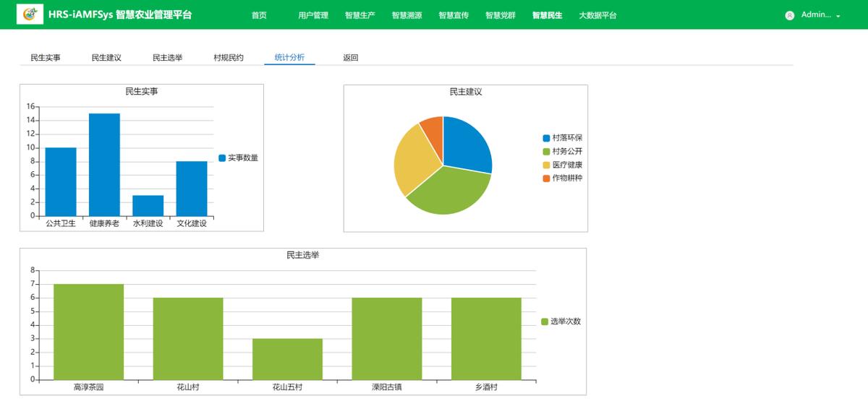Click the 文化建设 bar in 民生实事 chart
This screenshot has width=868, height=409.
click(192, 189)
